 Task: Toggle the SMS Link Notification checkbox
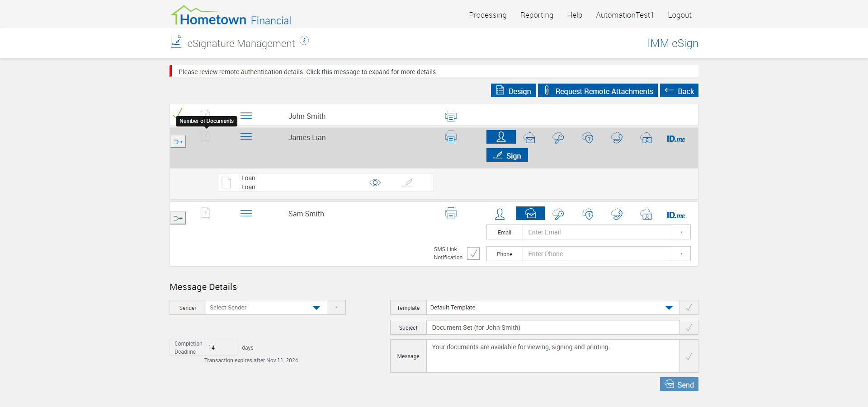point(473,253)
